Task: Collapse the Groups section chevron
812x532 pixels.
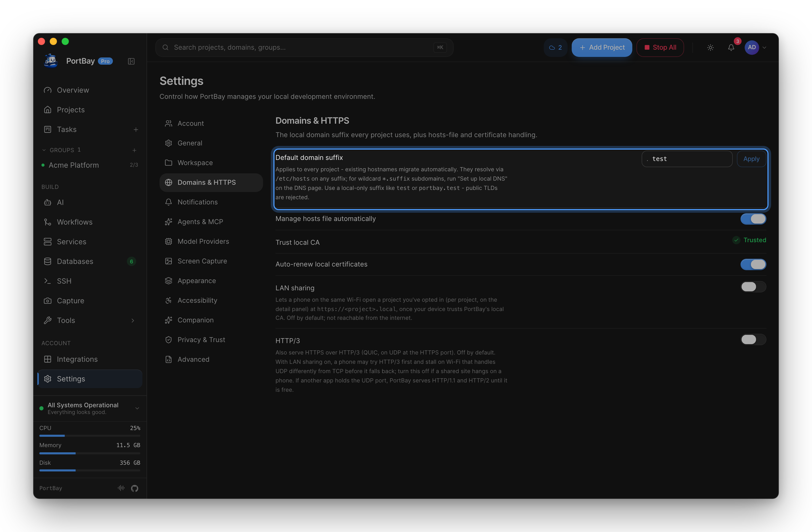Action: tap(44, 150)
